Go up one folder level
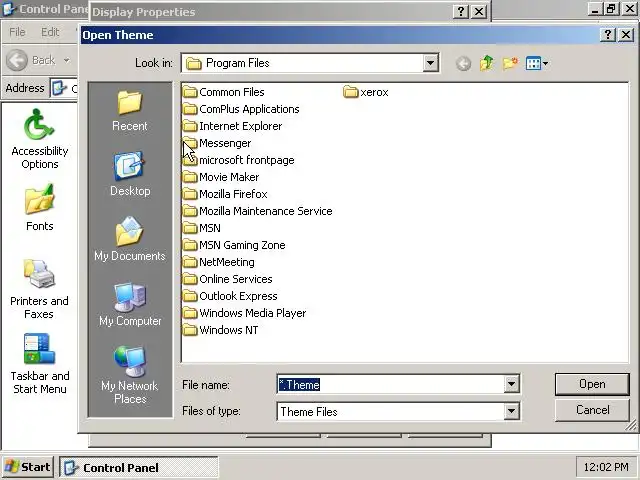 [x=487, y=63]
